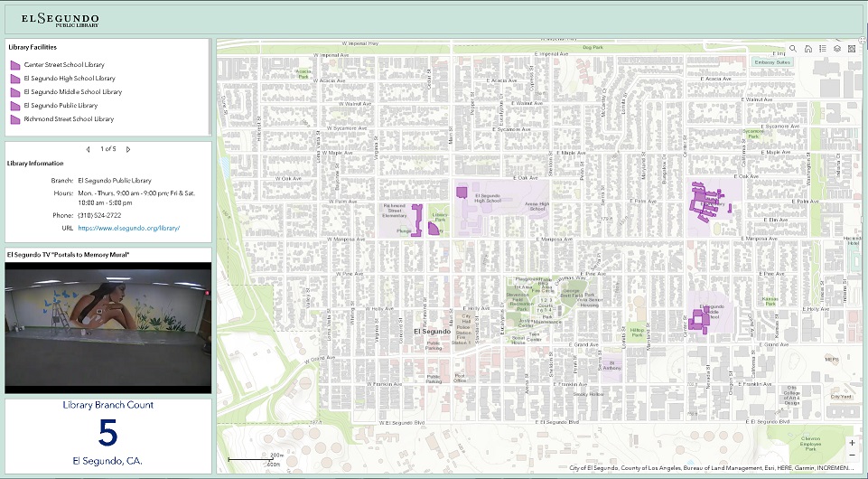Open the map search tool
Image resolution: width=868 pixels, height=479 pixels.
click(793, 49)
